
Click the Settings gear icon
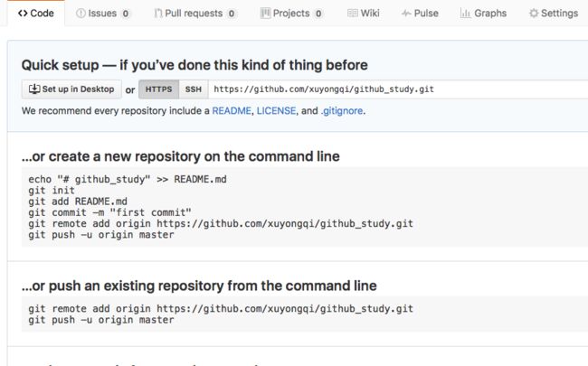click(x=534, y=14)
